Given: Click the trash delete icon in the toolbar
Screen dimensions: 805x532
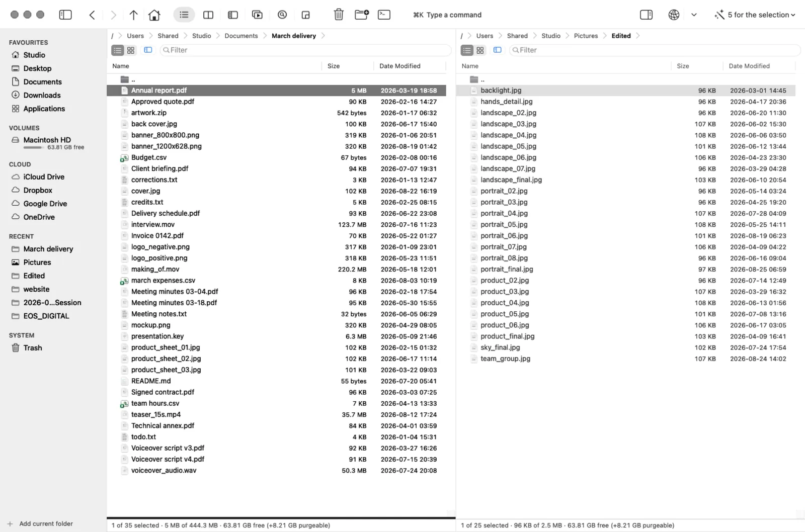Looking at the screenshot, I should pos(339,15).
